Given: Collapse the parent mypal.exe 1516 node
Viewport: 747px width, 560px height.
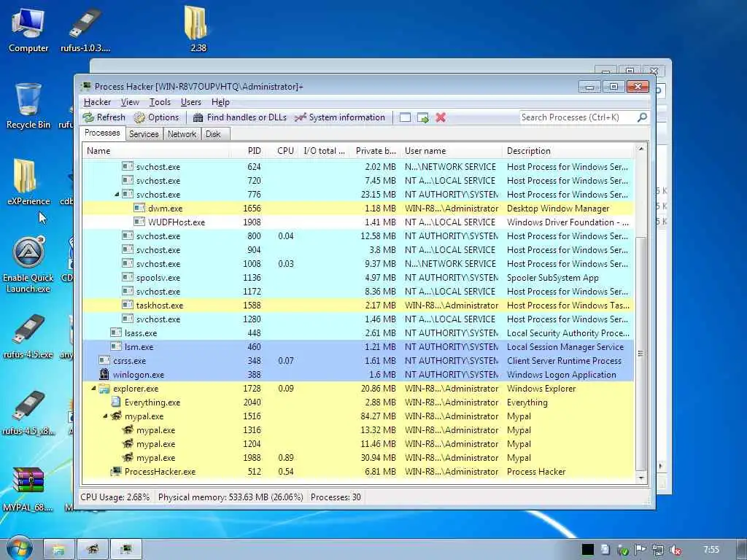Looking at the screenshot, I should pos(105,416).
